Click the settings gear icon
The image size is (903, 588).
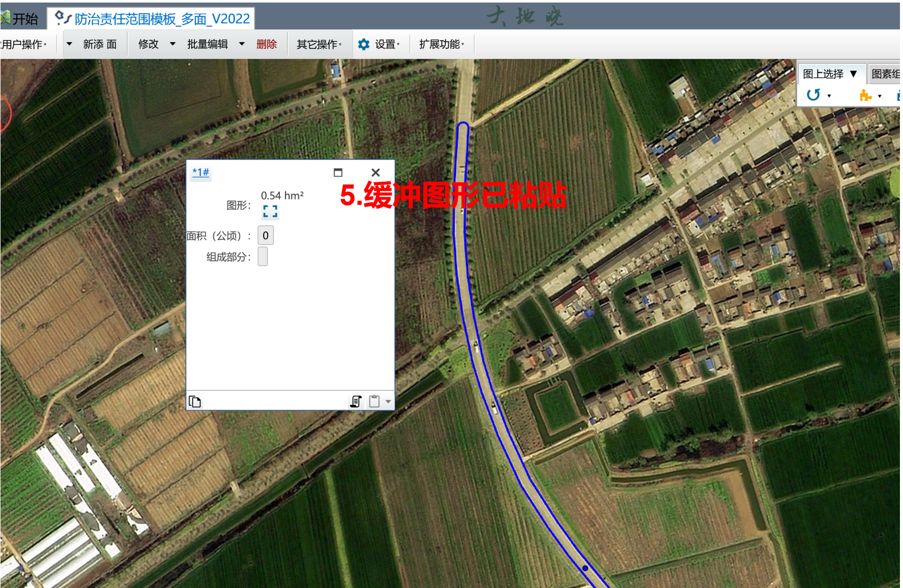tap(364, 45)
